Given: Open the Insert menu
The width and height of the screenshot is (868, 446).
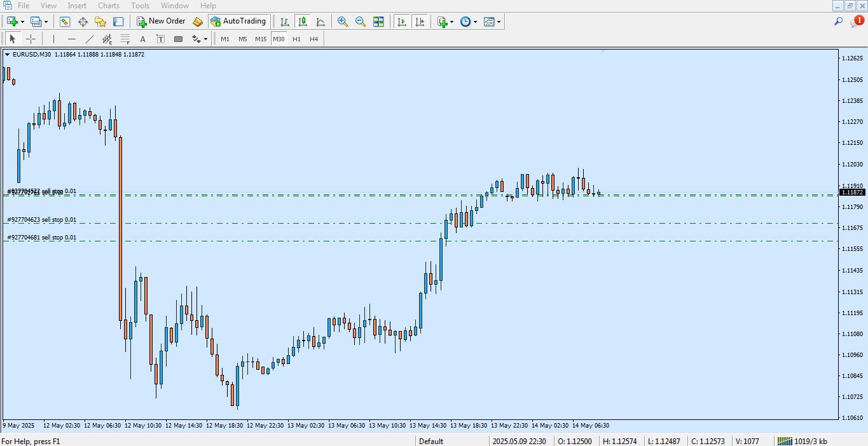Looking at the screenshot, I should click(x=77, y=6).
